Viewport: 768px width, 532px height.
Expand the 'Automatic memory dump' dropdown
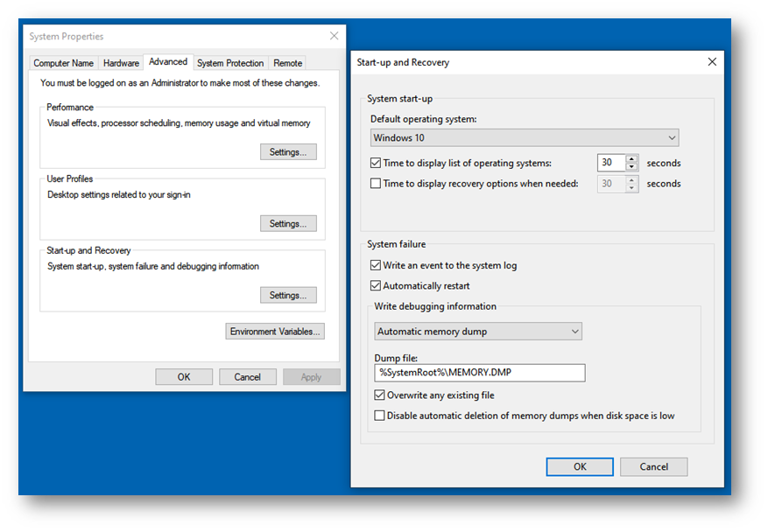click(x=477, y=332)
